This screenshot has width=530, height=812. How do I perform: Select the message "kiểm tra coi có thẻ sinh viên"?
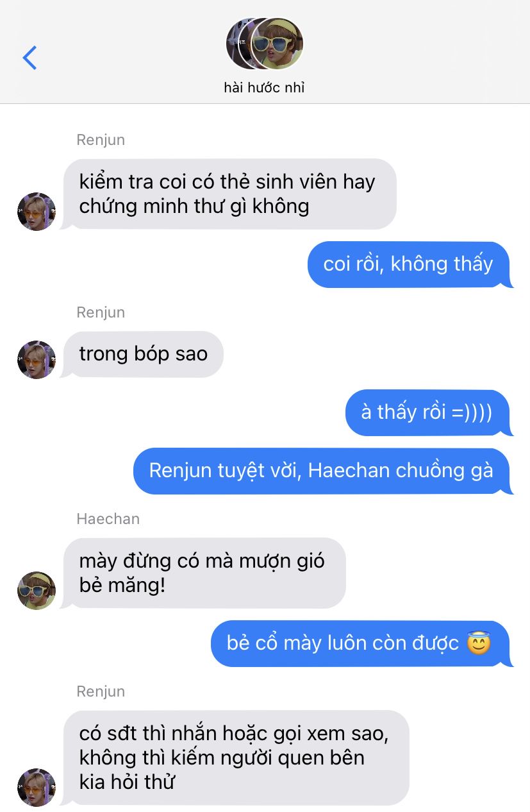pyautogui.click(x=231, y=194)
